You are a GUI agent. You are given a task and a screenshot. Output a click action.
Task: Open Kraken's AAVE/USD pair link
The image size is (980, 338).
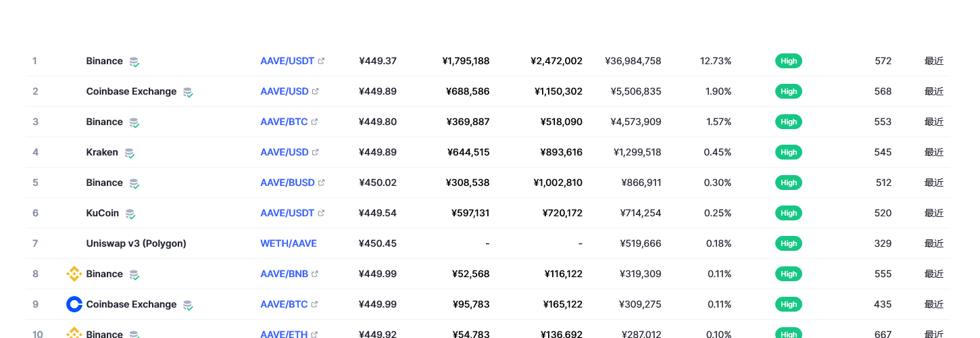pos(285,152)
